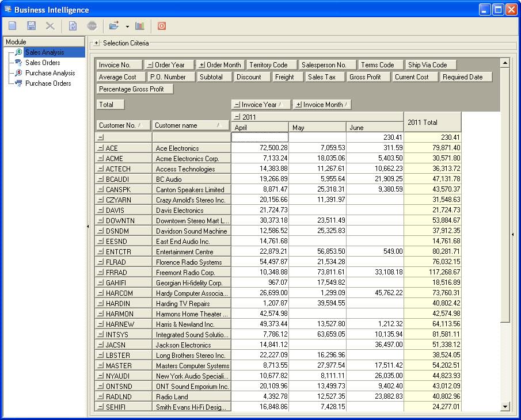This screenshot has height=420, width=521.
Task: Select the Percentage Gross Profit field button
Action: click(x=135, y=89)
